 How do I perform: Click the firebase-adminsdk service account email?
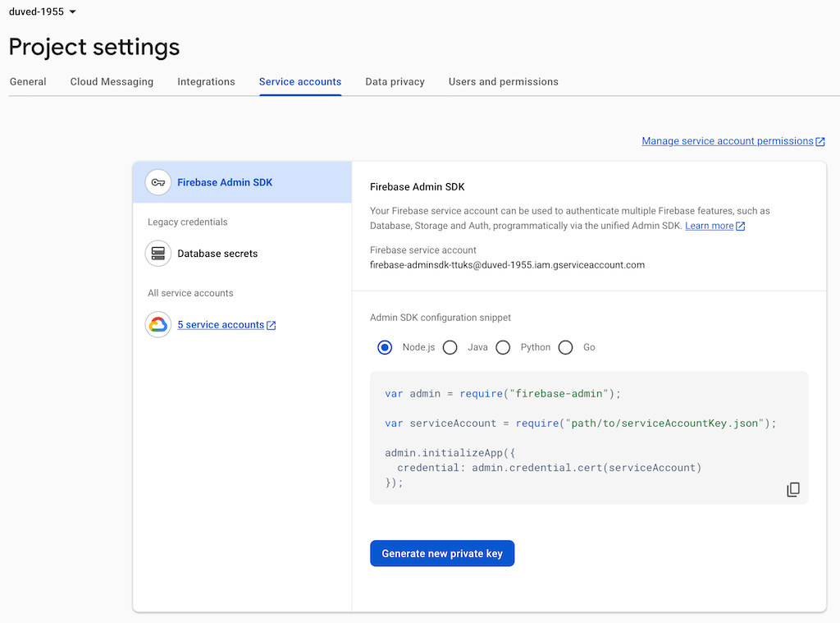[507, 265]
